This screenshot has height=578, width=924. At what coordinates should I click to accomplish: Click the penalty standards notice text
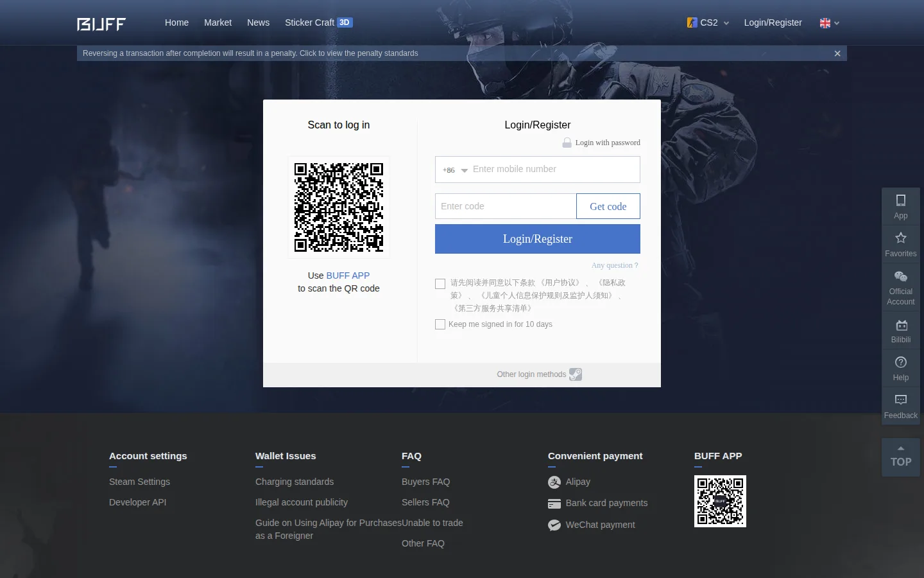tap(250, 53)
